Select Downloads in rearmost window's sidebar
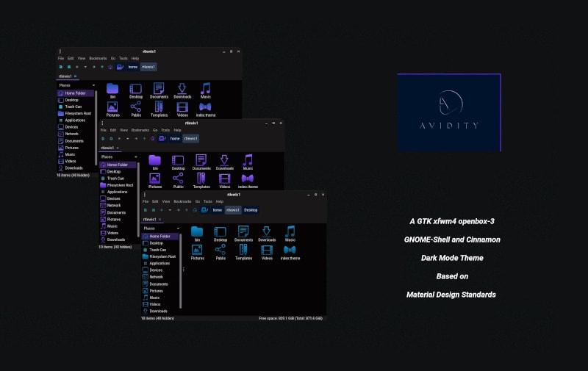 74,168
